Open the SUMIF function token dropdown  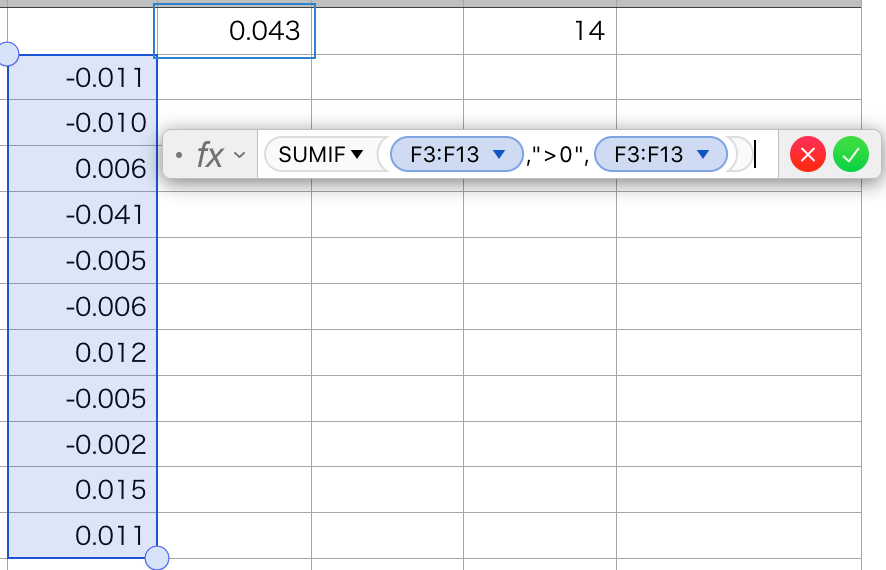pos(356,155)
